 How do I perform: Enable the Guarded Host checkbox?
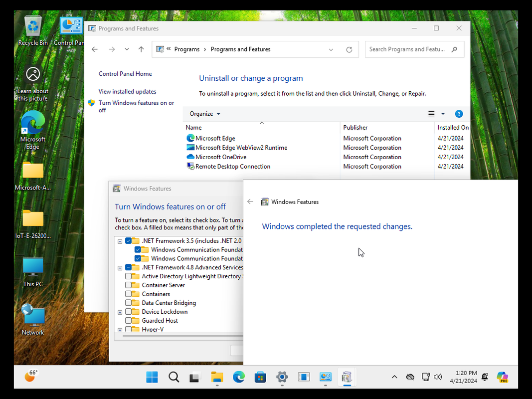tap(128, 320)
